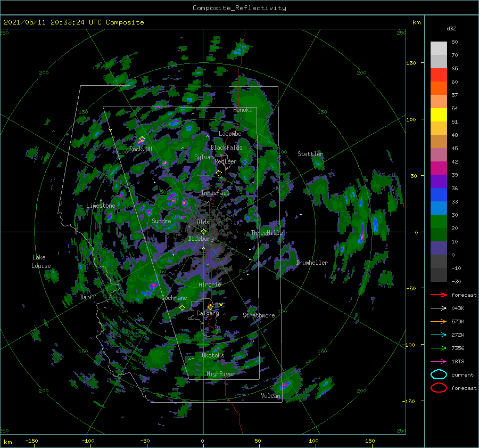The width and height of the screenshot is (479, 448).
Task: Click the 2021/05/11 20:33:24 UTC timestamp
Action: tap(73, 22)
